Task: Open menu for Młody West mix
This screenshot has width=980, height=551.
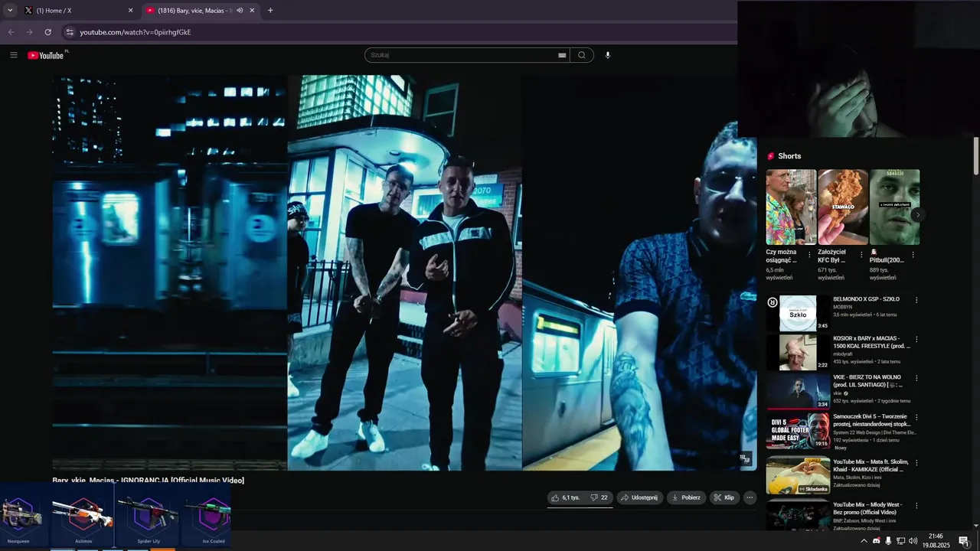Action: (x=916, y=506)
